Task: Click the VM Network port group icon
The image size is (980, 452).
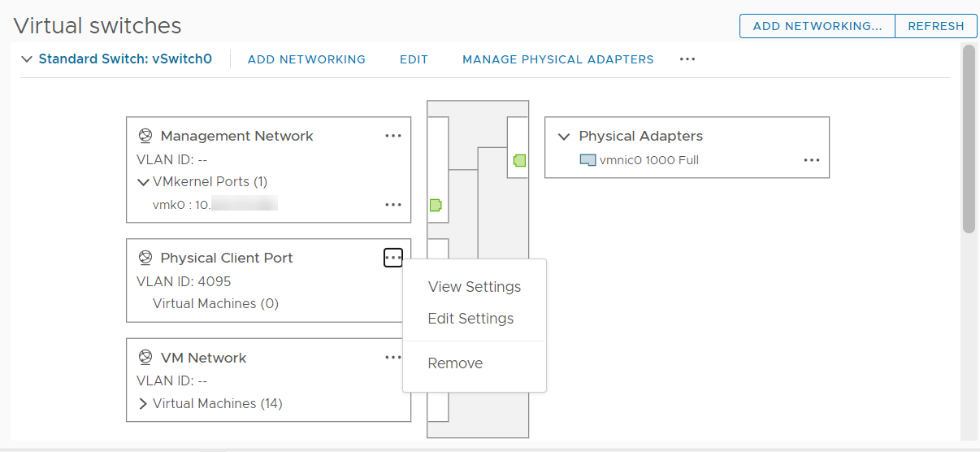Action: point(145,358)
